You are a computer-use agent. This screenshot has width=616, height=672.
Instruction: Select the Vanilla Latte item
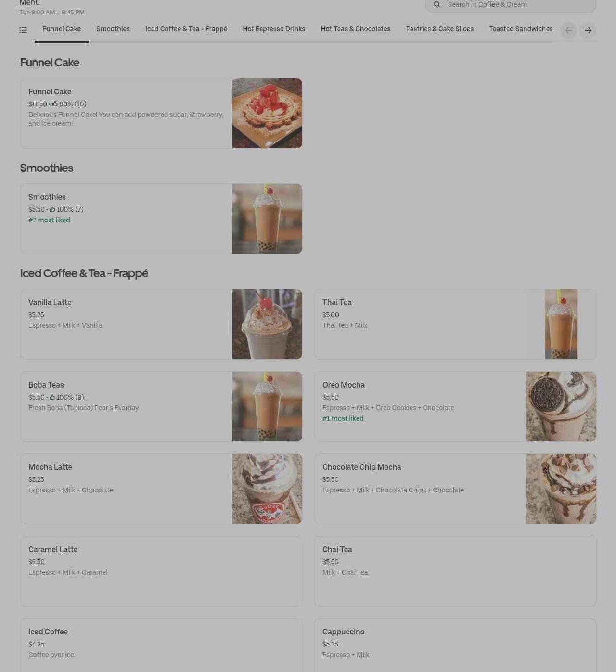(161, 324)
